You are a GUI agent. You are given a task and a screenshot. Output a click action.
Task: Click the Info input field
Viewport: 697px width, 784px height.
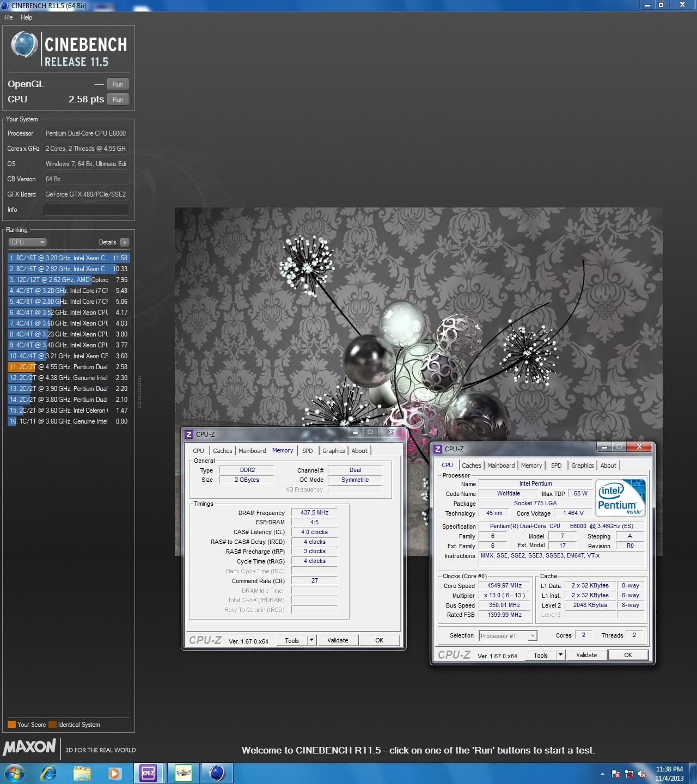click(86, 210)
